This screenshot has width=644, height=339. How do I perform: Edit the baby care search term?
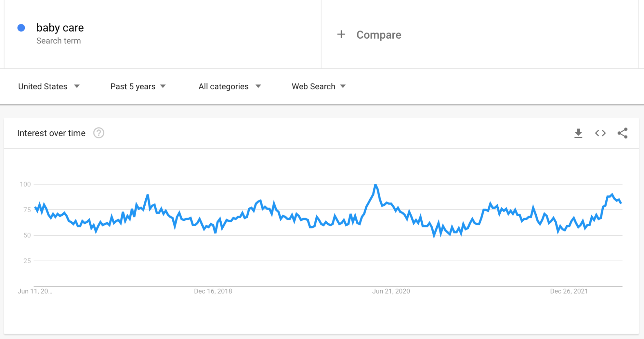tap(60, 28)
